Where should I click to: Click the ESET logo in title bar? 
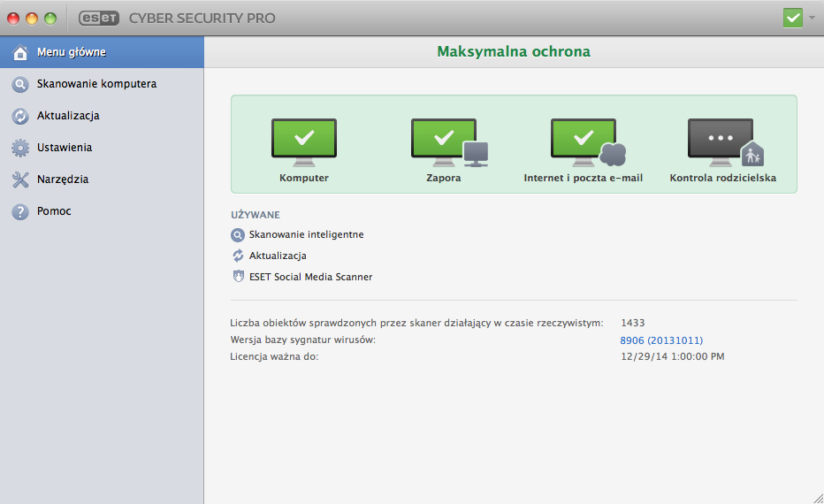pyautogui.click(x=99, y=18)
